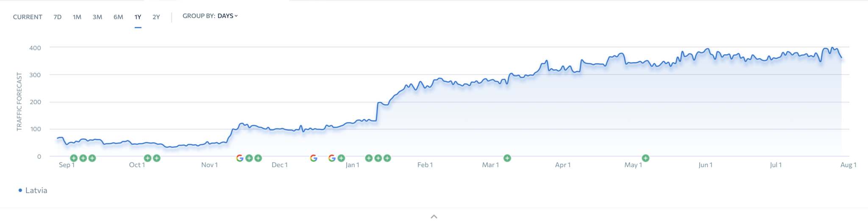868x224 pixels.
Task: Click the 1Y active time range
Action: (138, 17)
